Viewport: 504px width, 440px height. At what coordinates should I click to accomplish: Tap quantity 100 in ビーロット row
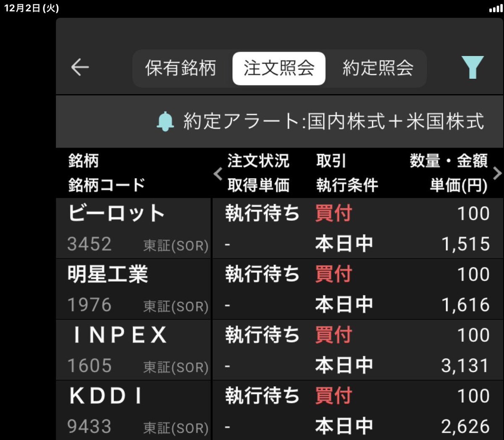[x=473, y=213]
